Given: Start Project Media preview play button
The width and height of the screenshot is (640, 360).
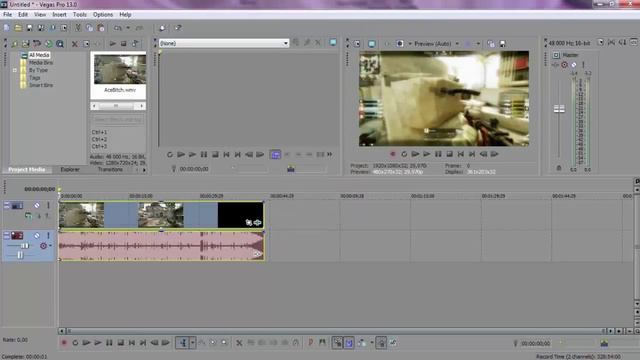Looking at the screenshot, I should click(113, 43).
